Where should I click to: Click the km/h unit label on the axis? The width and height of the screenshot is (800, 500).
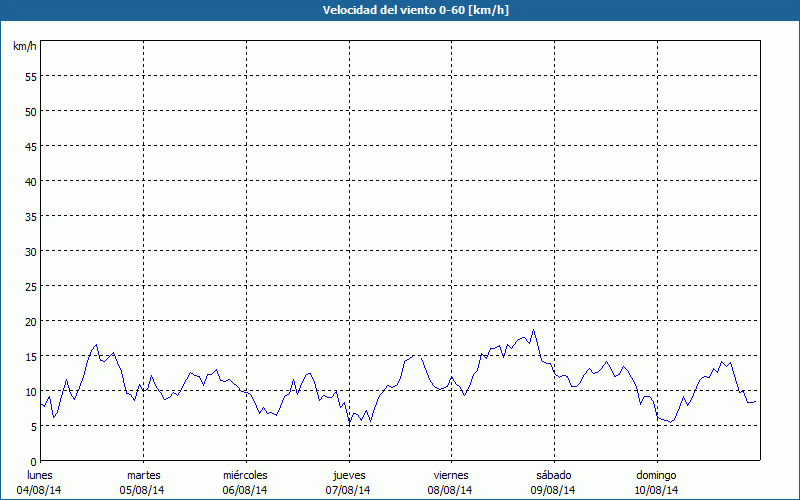(x=24, y=47)
